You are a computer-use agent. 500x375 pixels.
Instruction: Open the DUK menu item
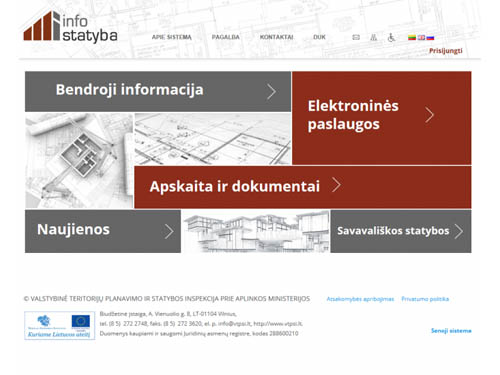tap(319, 37)
